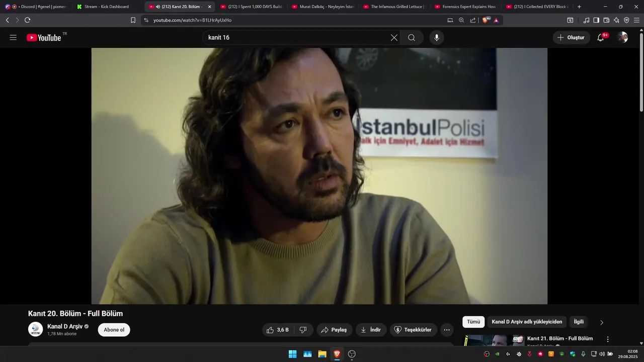Switch to the Discord #genel tab
The height and width of the screenshot is (362, 644).
point(37,7)
